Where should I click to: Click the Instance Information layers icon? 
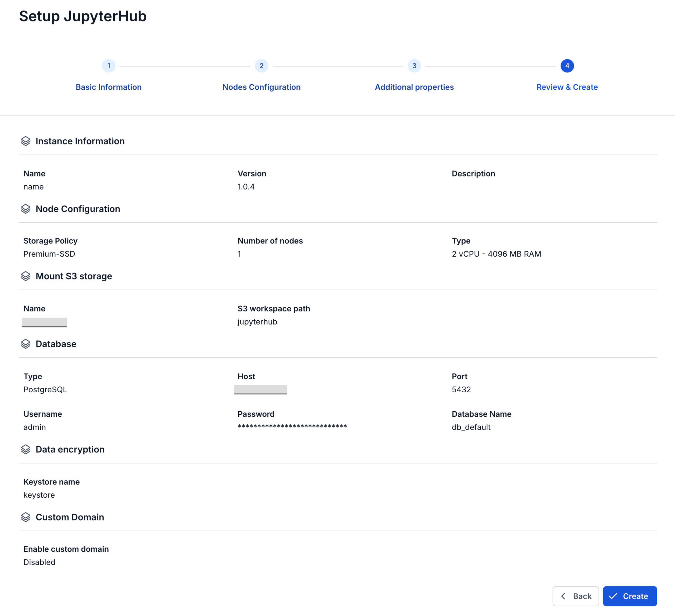tap(26, 141)
